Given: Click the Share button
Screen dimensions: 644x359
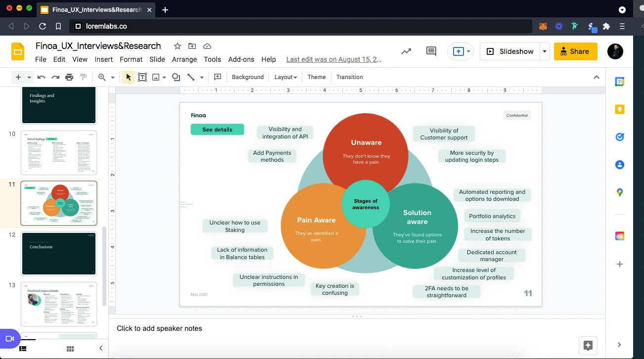Looking at the screenshot, I should [x=576, y=51].
